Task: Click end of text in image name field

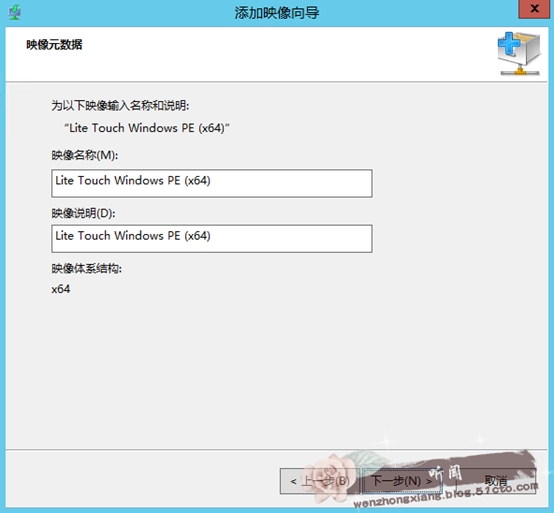Action: (211, 181)
